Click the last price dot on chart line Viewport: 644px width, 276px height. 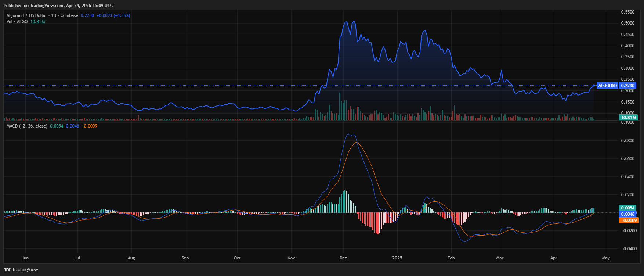coord(594,86)
